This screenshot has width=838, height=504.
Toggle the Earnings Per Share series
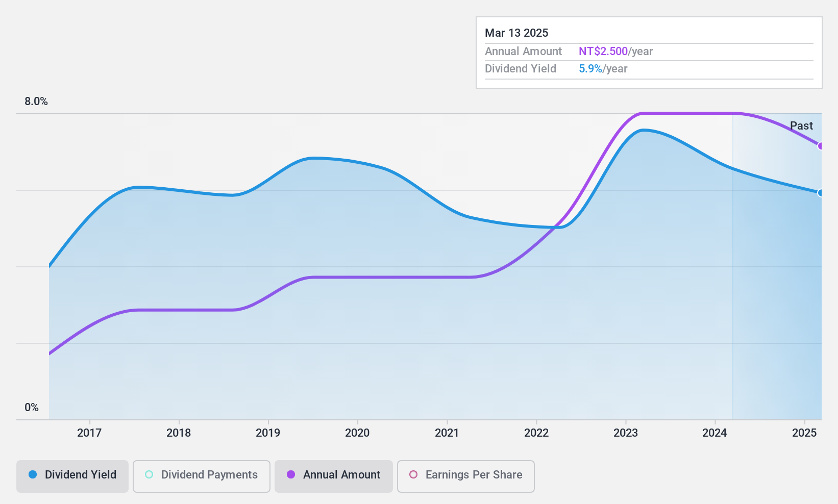[x=466, y=476]
